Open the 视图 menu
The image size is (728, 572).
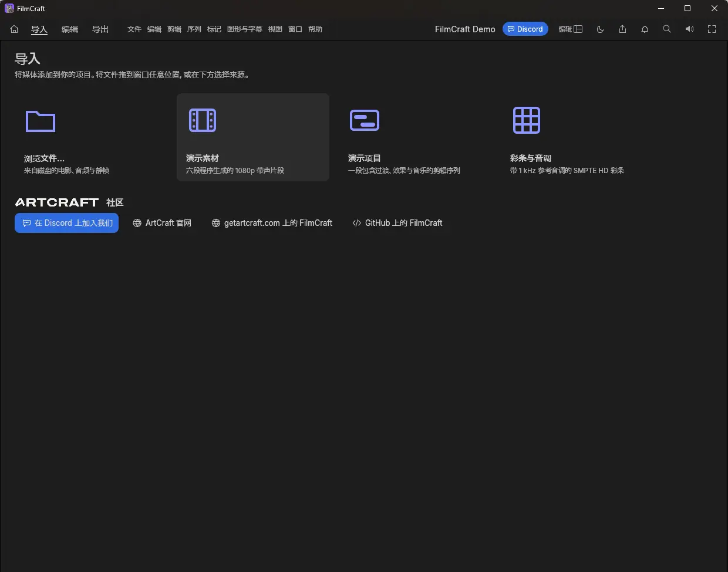point(275,29)
